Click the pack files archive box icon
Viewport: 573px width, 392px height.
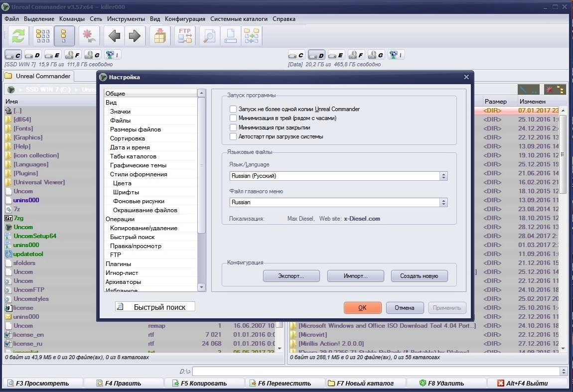pyautogui.click(x=160, y=36)
